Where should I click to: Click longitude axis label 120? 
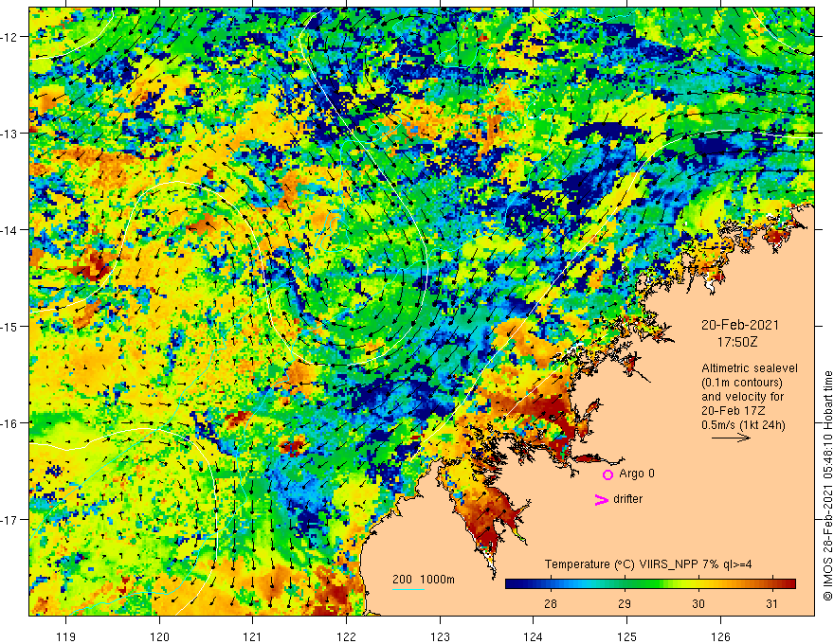point(159,636)
